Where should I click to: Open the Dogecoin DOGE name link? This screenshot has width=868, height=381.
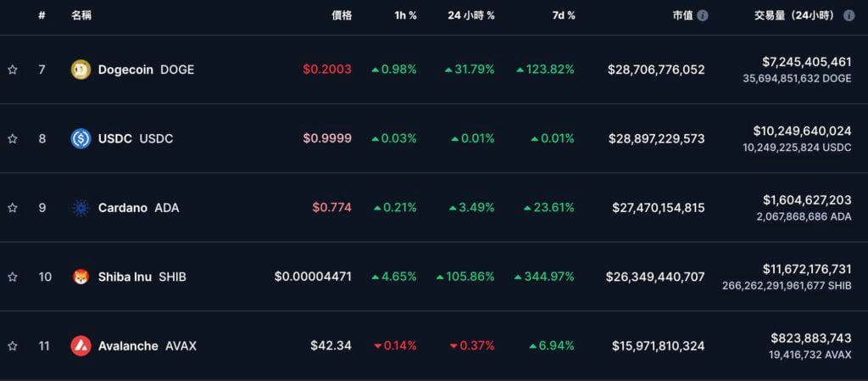[146, 70]
